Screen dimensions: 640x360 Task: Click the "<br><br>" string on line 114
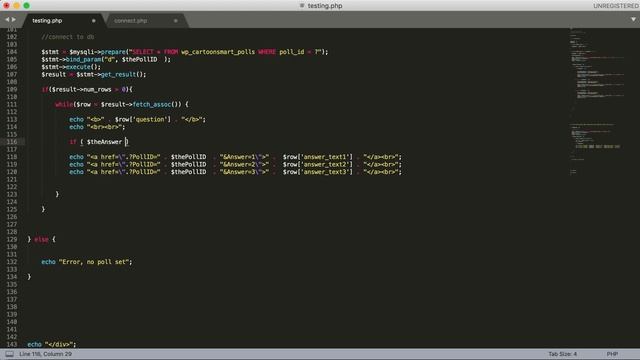tap(104, 127)
